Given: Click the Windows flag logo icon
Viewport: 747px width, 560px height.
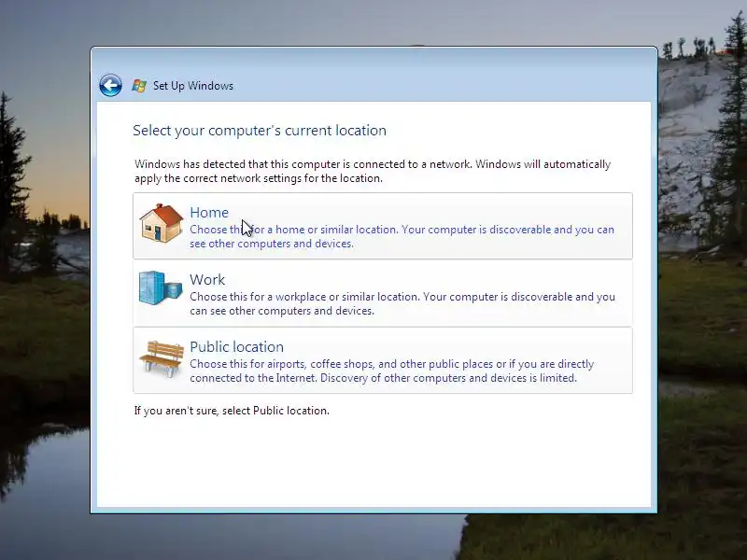Looking at the screenshot, I should [139, 86].
